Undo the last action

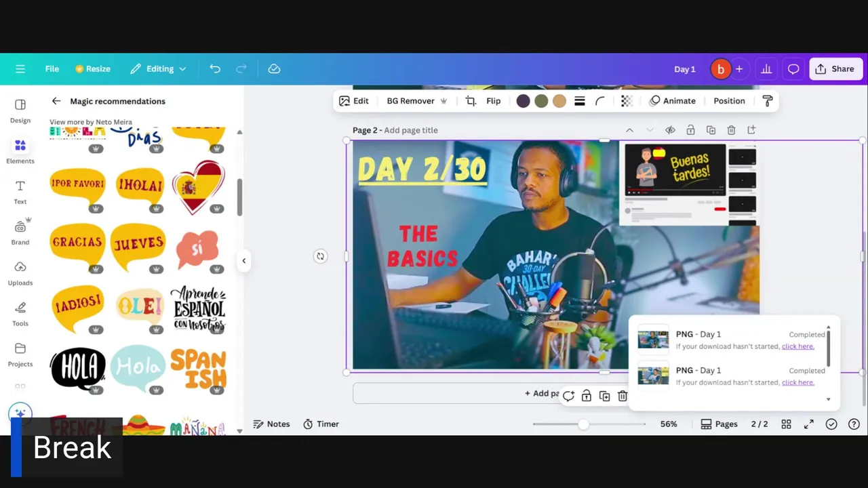[x=215, y=68]
